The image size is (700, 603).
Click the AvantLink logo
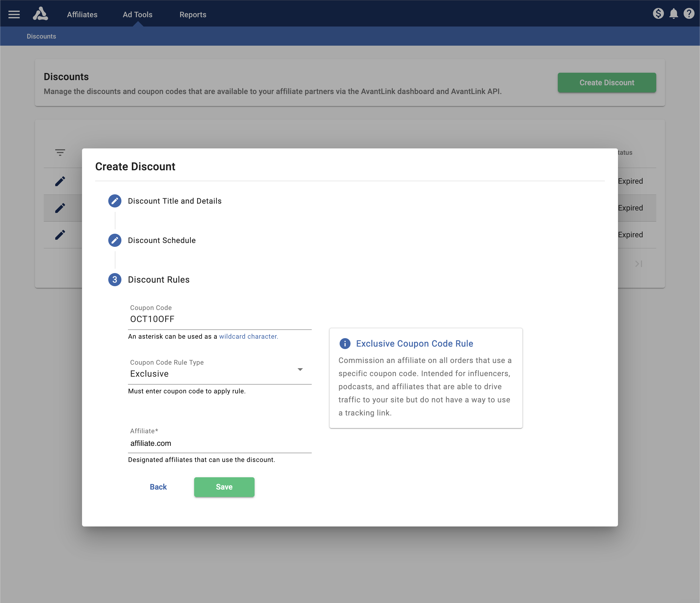coord(40,14)
